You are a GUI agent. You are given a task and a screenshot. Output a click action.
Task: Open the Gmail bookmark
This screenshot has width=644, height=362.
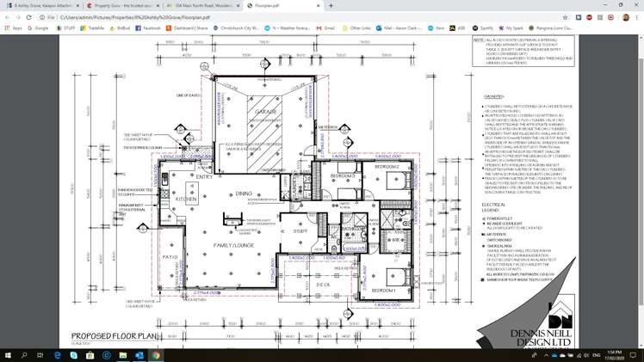(326, 28)
